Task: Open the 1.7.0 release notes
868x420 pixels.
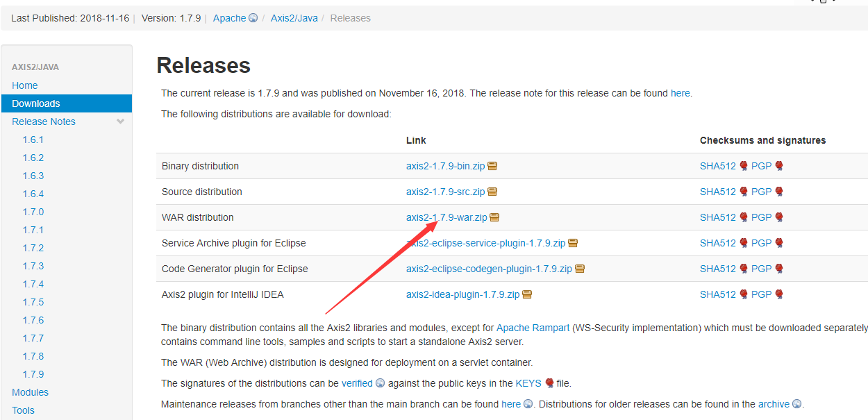Action: click(33, 212)
